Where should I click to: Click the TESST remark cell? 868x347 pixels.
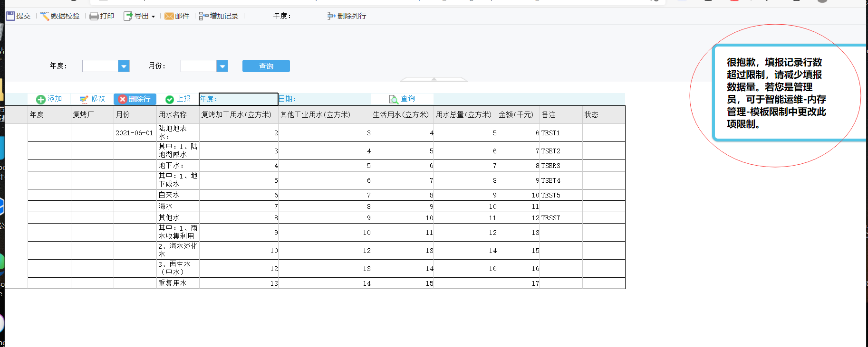point(561,218)
